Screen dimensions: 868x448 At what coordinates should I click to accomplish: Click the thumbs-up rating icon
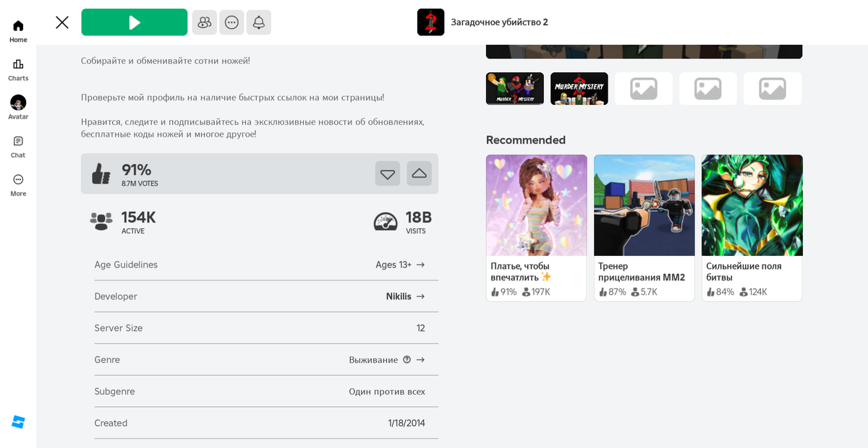point(101,173)
